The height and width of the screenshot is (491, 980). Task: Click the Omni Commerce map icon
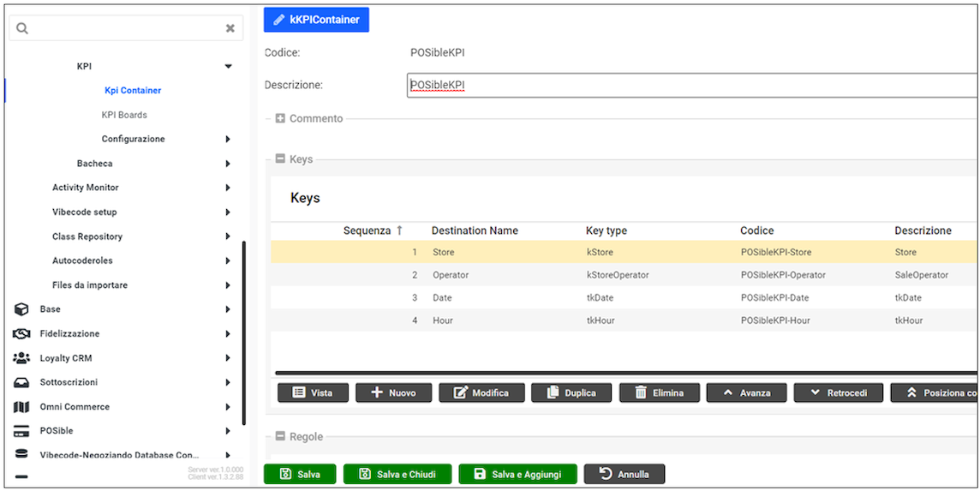click(x=22, y=407)
